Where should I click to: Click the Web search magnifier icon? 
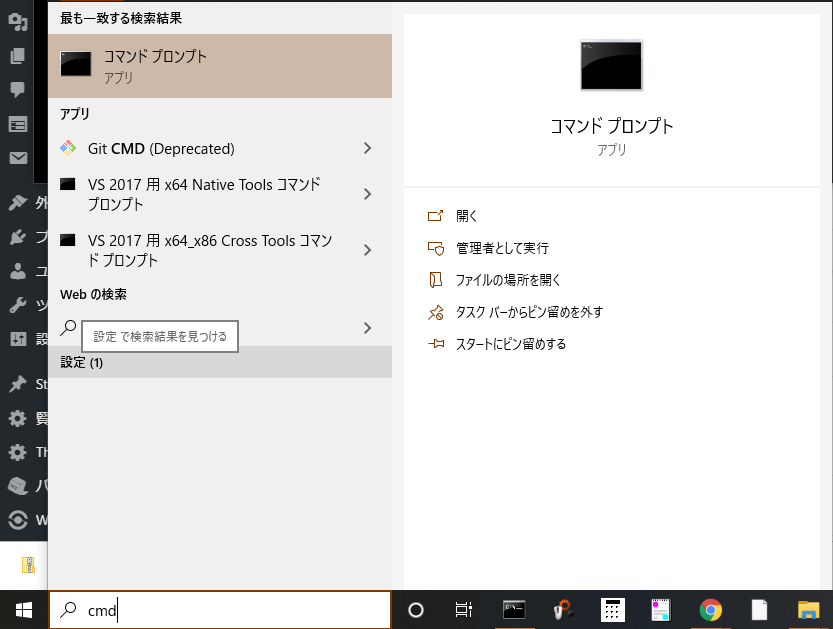click(69, 328)
